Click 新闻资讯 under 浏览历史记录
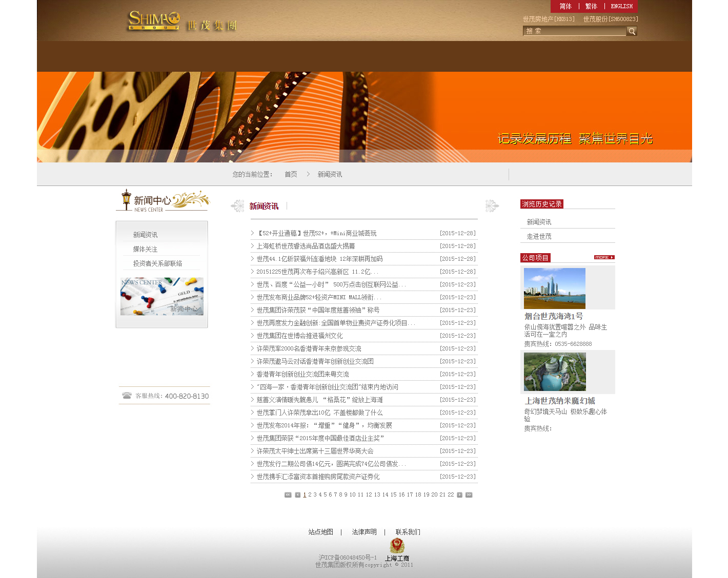This screenshot has width=728, height=578. [x=539, y=222]
